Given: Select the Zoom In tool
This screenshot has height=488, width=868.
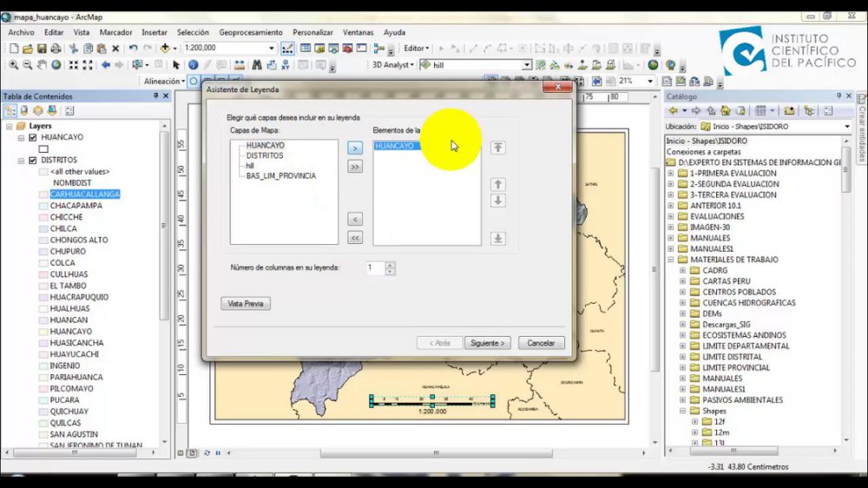Looking at the screenshot, I should click(13, 65).
